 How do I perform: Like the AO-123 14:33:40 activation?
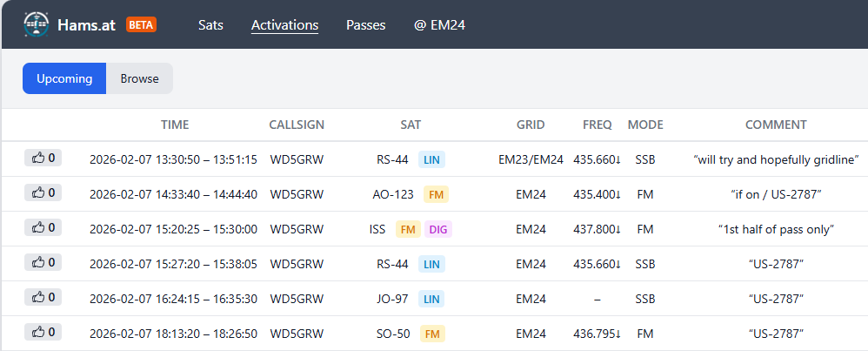coord(43,192)
